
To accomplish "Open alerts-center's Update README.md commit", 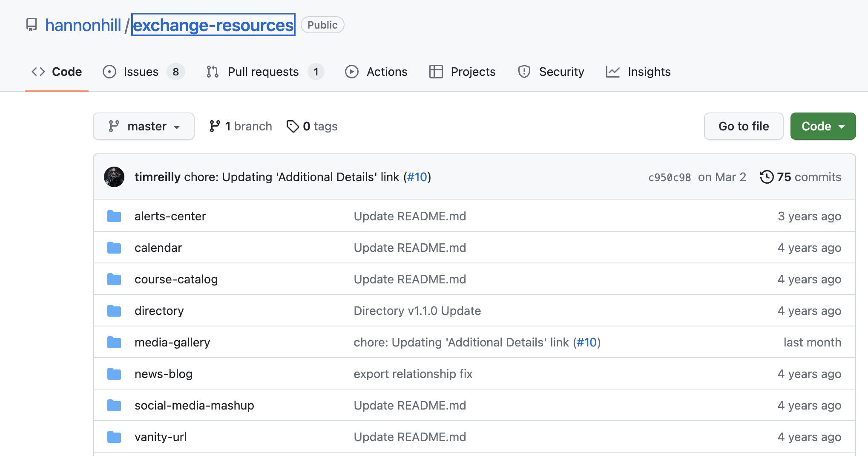I will click(x=410, y=216).
